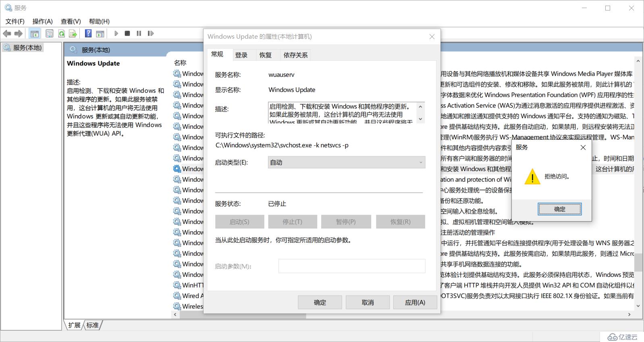644x342 pixels.
Task: Click the warning icon in the 拒绝访问 message box
Action: click(532, 176)
